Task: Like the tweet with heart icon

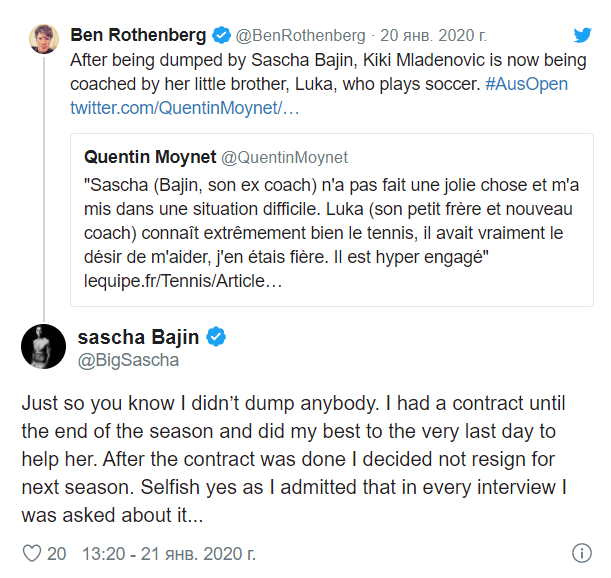Action: (x=31, y=553)
